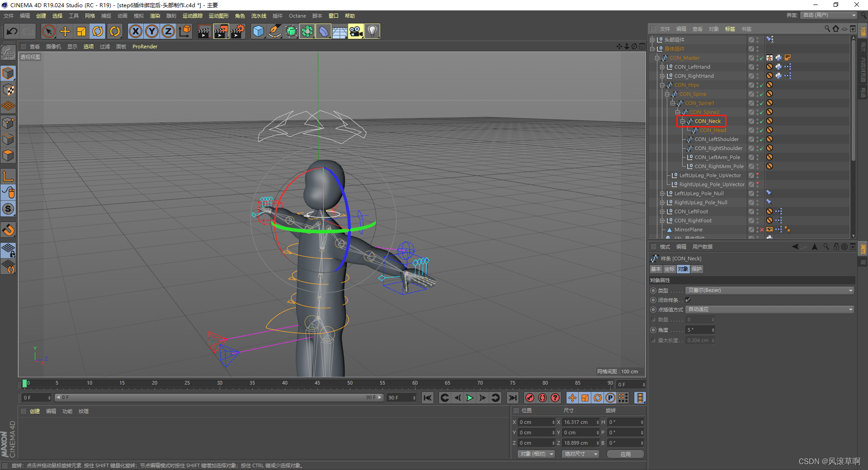Viewport: 868px width, 470px height.
Task: Open the render settings icon
Action: click(x=237, y=31)
